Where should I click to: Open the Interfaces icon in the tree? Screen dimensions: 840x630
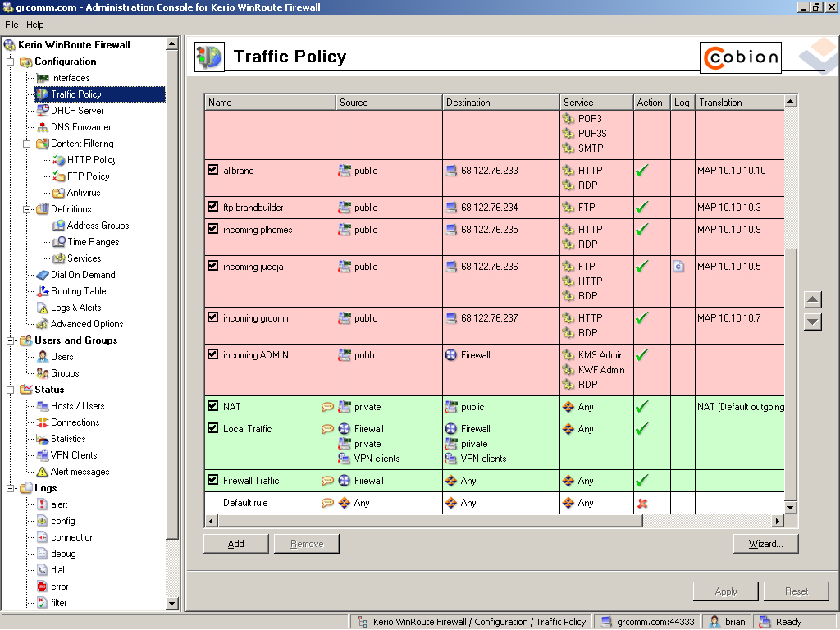[x=43, y=78]
